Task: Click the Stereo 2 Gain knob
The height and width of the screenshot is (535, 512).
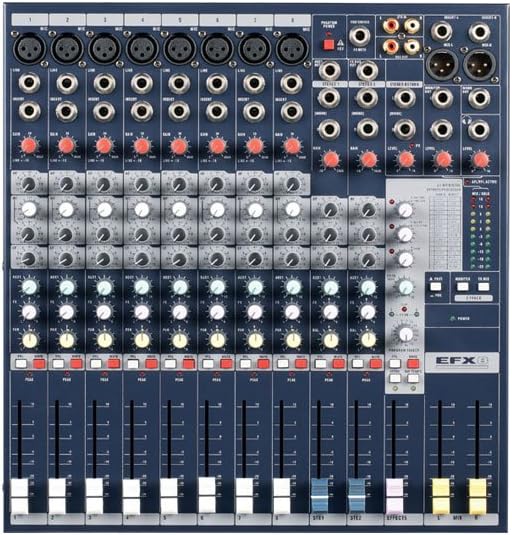Action: coord(368,159)
